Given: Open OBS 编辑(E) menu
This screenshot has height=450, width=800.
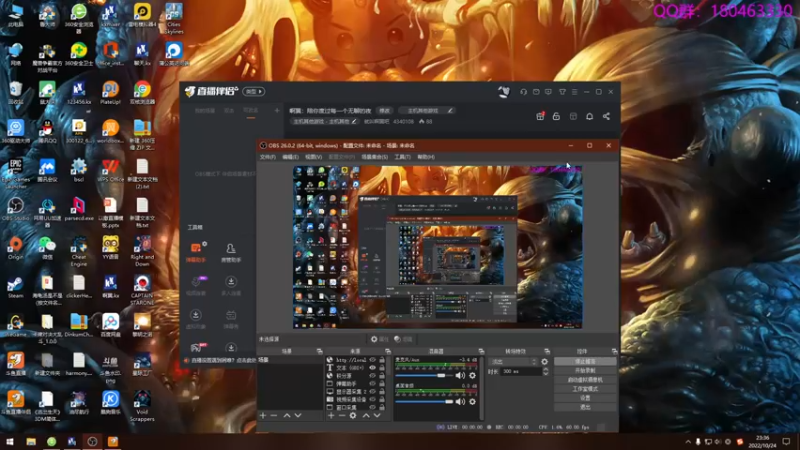Looking at the screenshot, I should coord(290,157).
